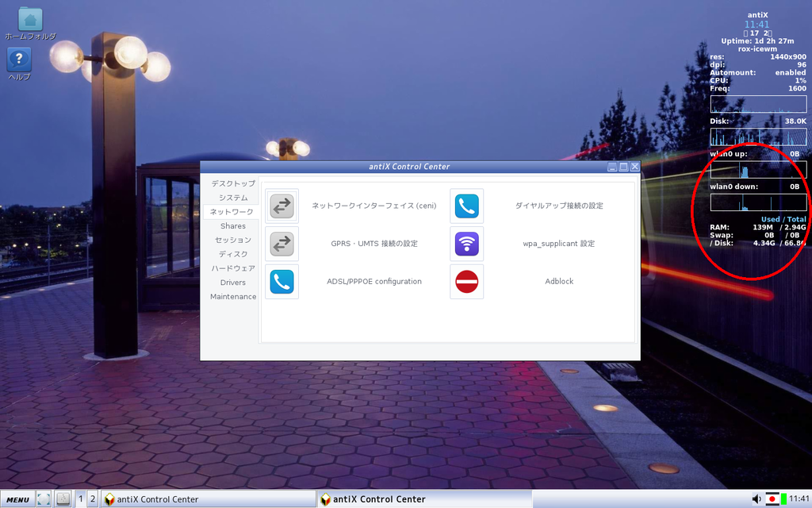Image resolution: width=812 pixels, height=508 pixels.
Task: Open the Drivers tab
Action: click(x=233, y=283)
